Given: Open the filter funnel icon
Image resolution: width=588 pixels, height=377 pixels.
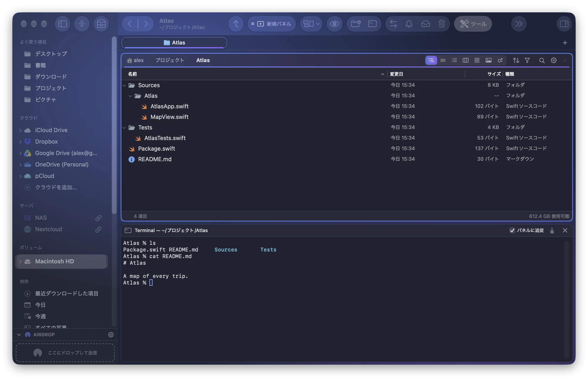Looking at the screenshot, I should [x=527, y=60].
